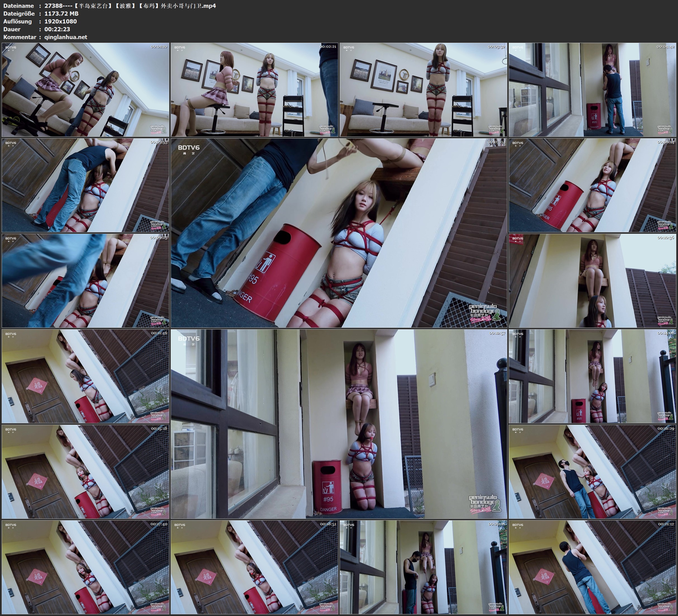678x616 pixels.
Task: Open the thumbnail at 00:18:51
Action: tap(254, 567)
